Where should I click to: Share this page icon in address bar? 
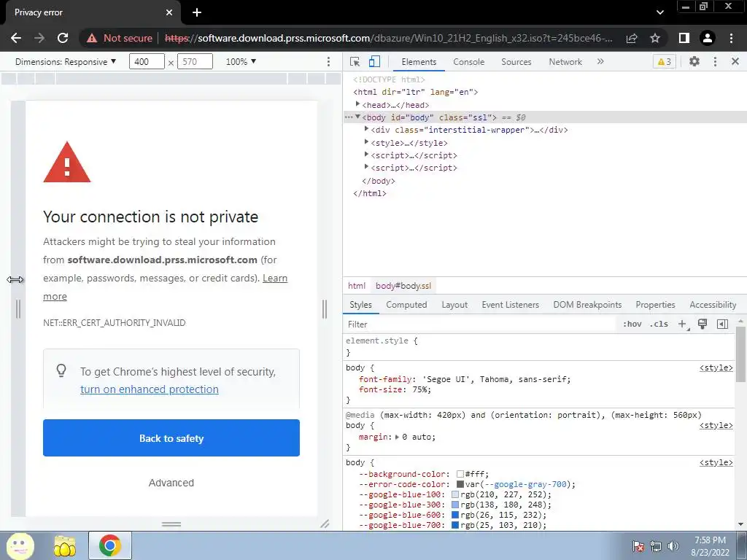click(x=632, y=38)
